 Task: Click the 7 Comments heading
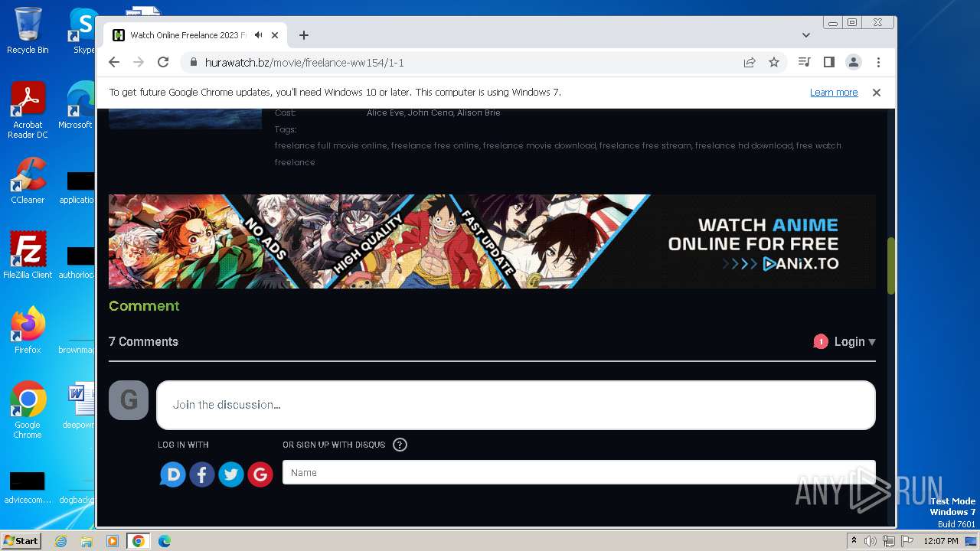pos(143,342)
